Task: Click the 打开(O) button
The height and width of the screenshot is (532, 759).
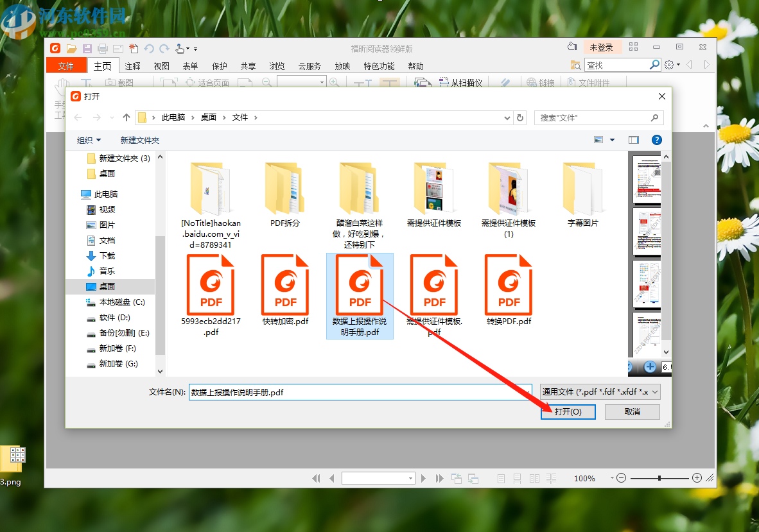Action: [568, 411]
